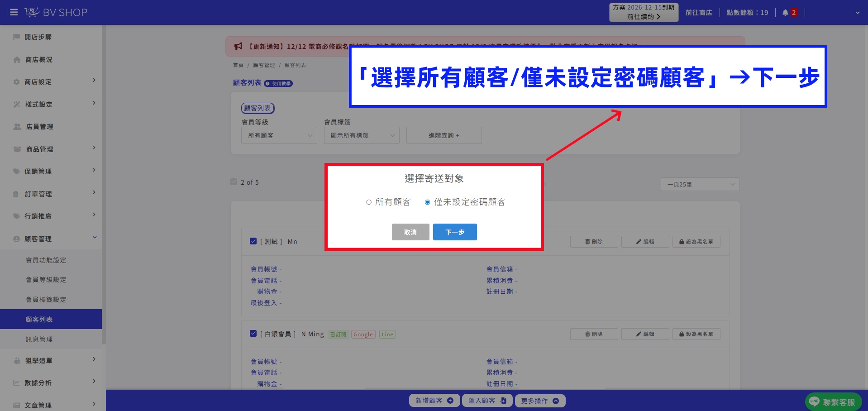Uncheck the [白銀會員] N Ming checkbox
Viewport: 868px width, 411px height.
pyautogui.click(x=253, y=334)
